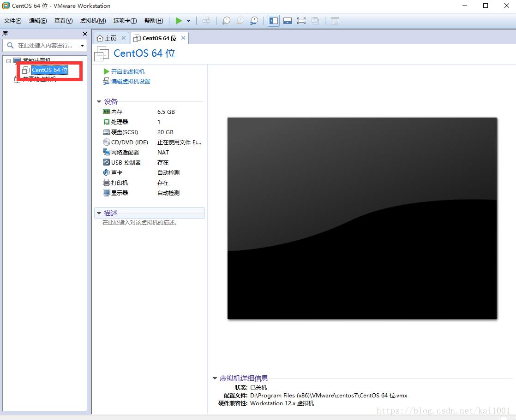This screenshot has width=516, height=420.
Task: Click the 硬盘(SCSI) hard disk icon
Action: pyautogui.click(x=106, y=132)
